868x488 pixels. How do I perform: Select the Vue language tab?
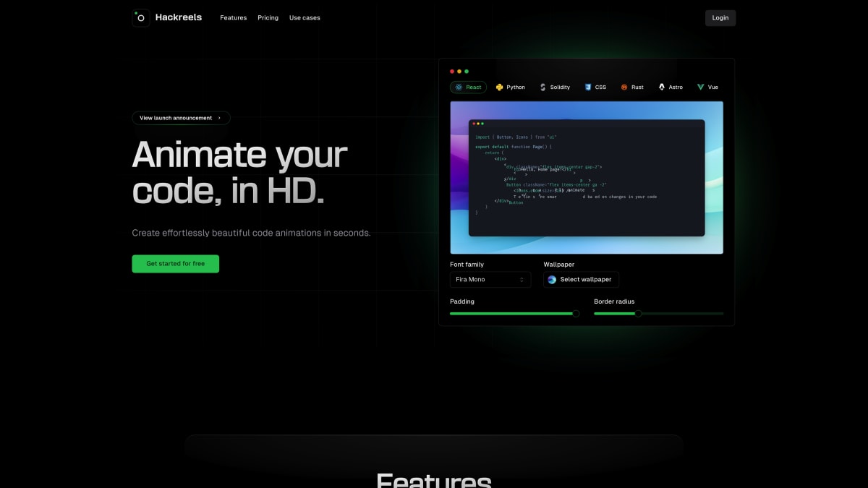707,87
